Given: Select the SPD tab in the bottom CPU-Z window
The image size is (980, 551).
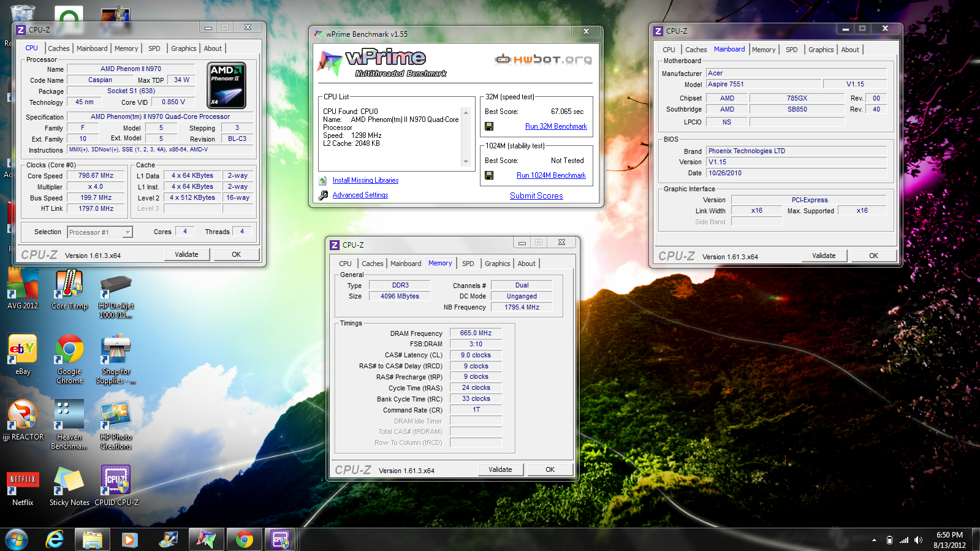Looking at the screenshot, I should coord(468,264).
